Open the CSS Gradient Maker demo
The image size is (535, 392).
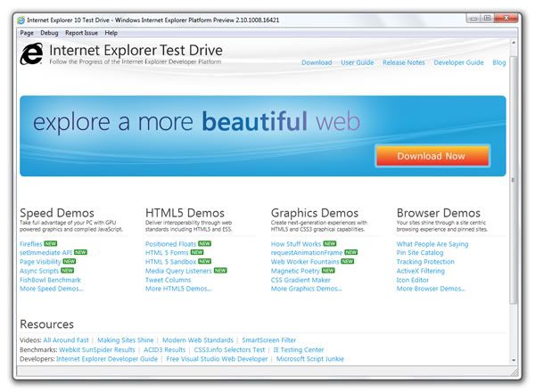(x=300, y=280)
